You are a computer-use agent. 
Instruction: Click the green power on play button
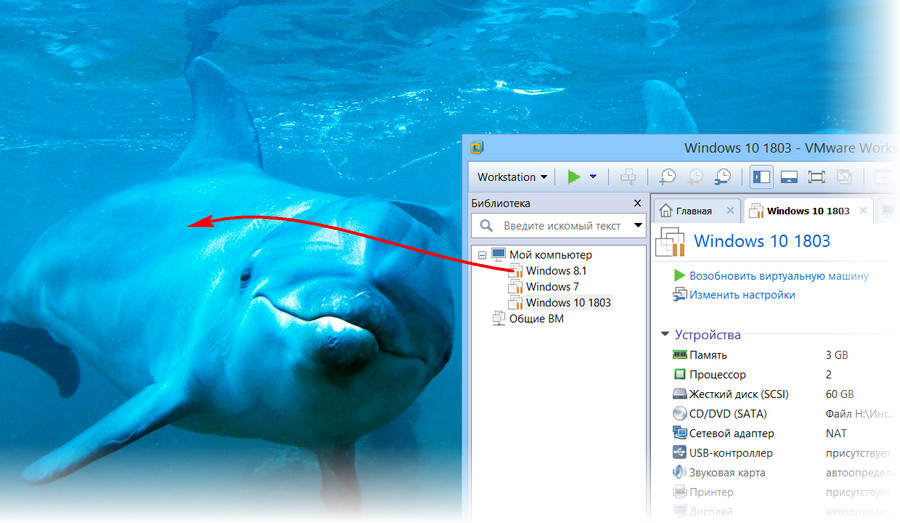[x=573, y=177]
